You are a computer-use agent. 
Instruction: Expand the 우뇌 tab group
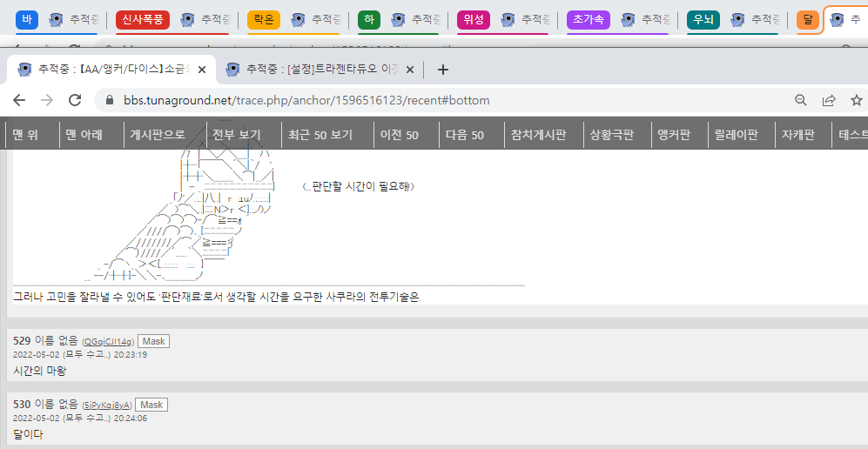(x=703, y=19)
